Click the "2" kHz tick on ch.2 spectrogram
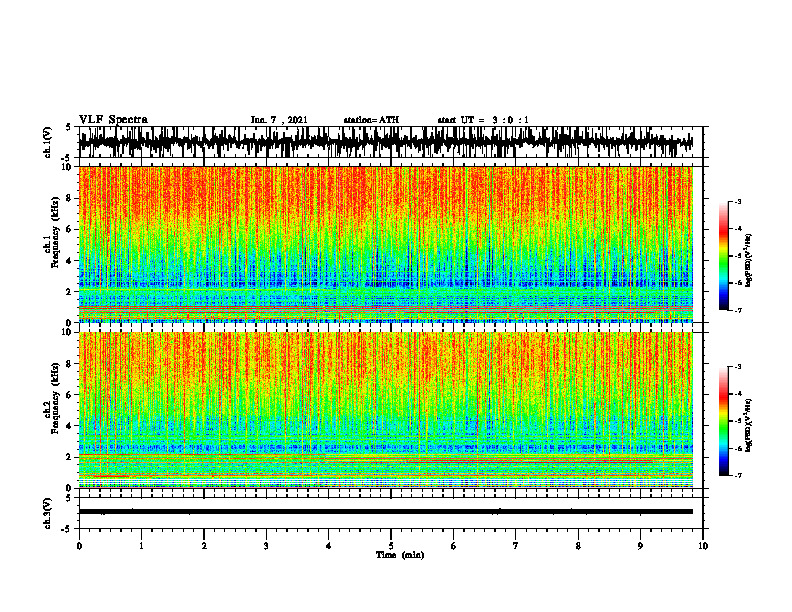Viewport: 792px width, 612px height. [70, 457]
